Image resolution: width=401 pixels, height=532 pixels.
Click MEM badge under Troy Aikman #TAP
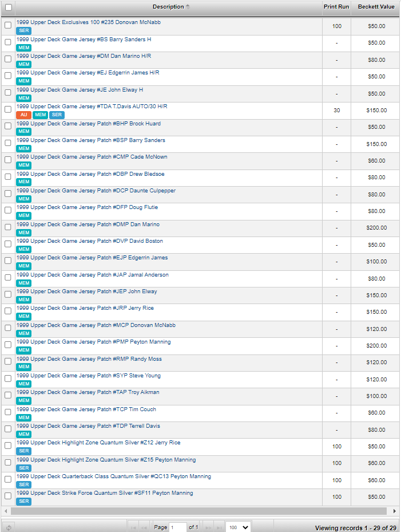click(23, 400)
